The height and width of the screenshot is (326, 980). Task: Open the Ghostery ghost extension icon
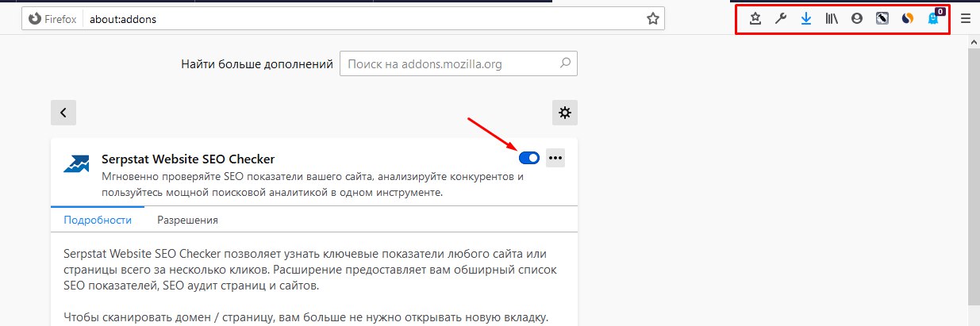click(x=934, y=18)
